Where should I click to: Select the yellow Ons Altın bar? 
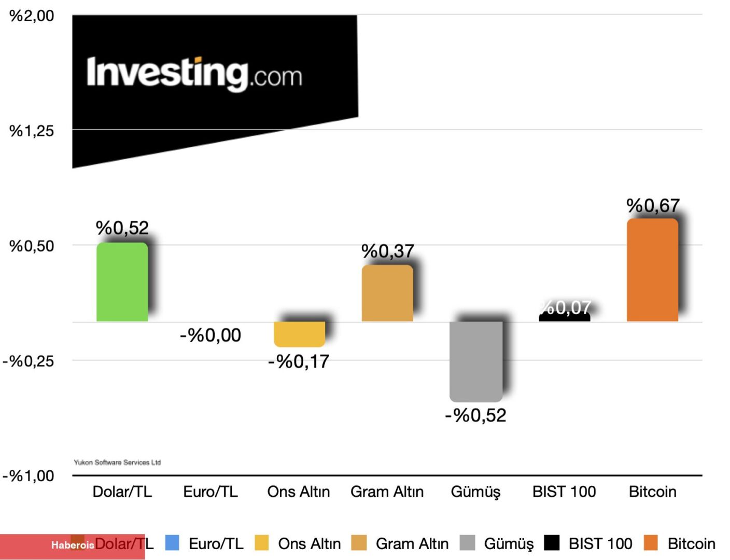299,334
